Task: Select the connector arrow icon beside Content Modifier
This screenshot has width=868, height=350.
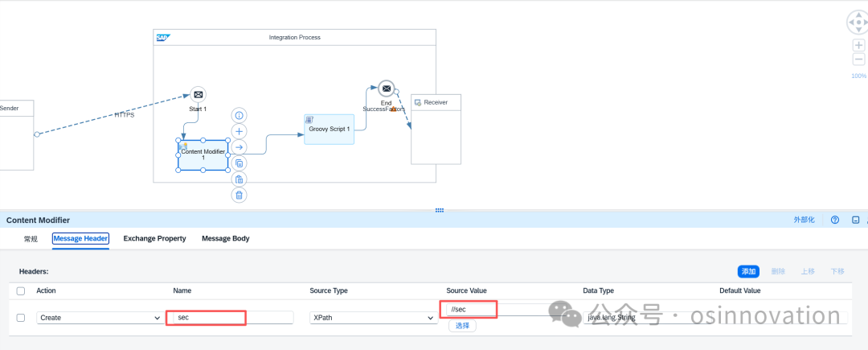Action: pyautogui.click(x=240, y=147)
